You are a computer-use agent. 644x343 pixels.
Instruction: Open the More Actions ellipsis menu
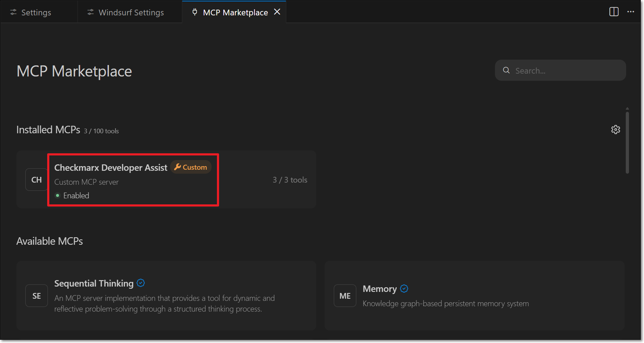630,12
